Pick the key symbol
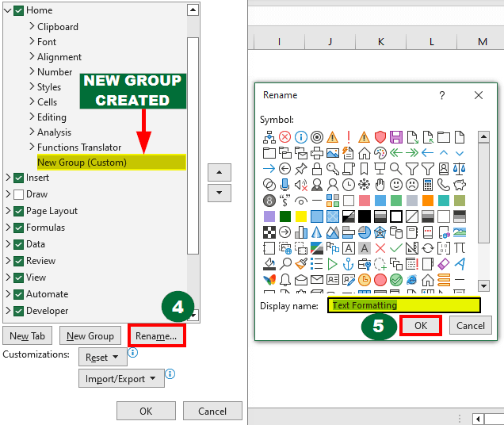The height and width of the screenshot is (425, 504). 333,169
